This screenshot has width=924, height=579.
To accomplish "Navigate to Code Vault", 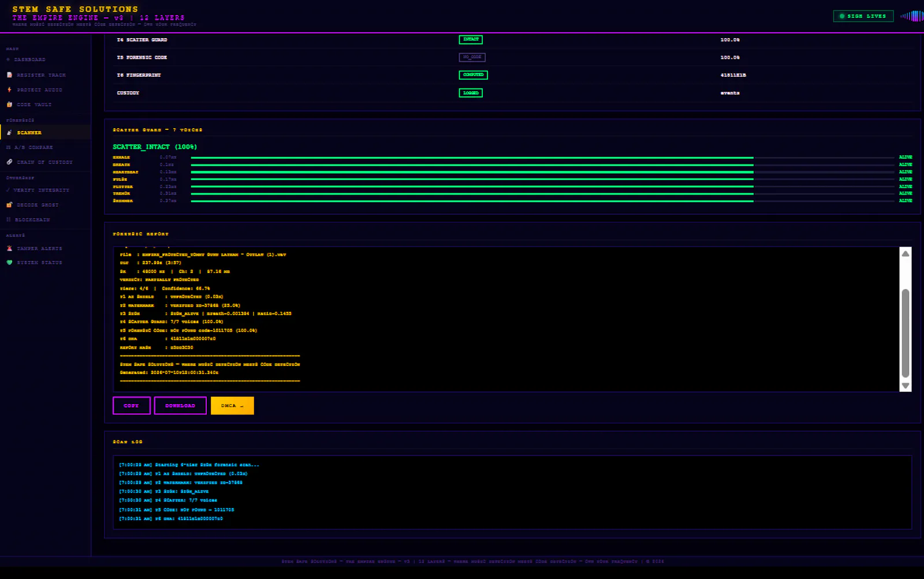I will pyautogui.click(x=34, y=104).
